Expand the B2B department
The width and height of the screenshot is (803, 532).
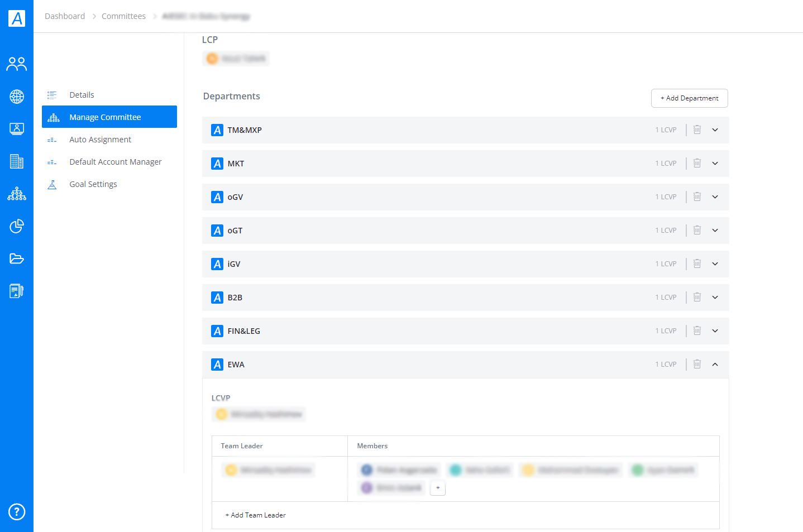click(715, 297)
